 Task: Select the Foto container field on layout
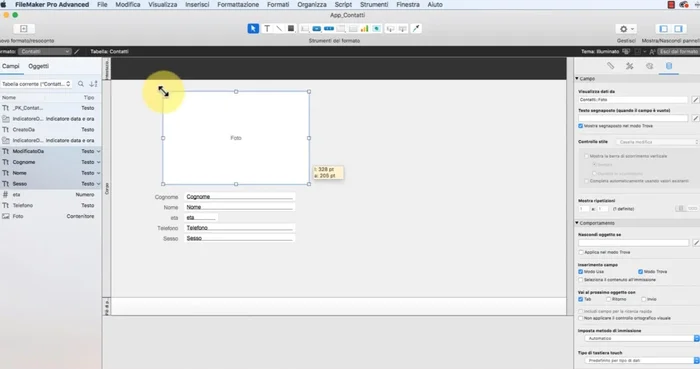(236, 138)
